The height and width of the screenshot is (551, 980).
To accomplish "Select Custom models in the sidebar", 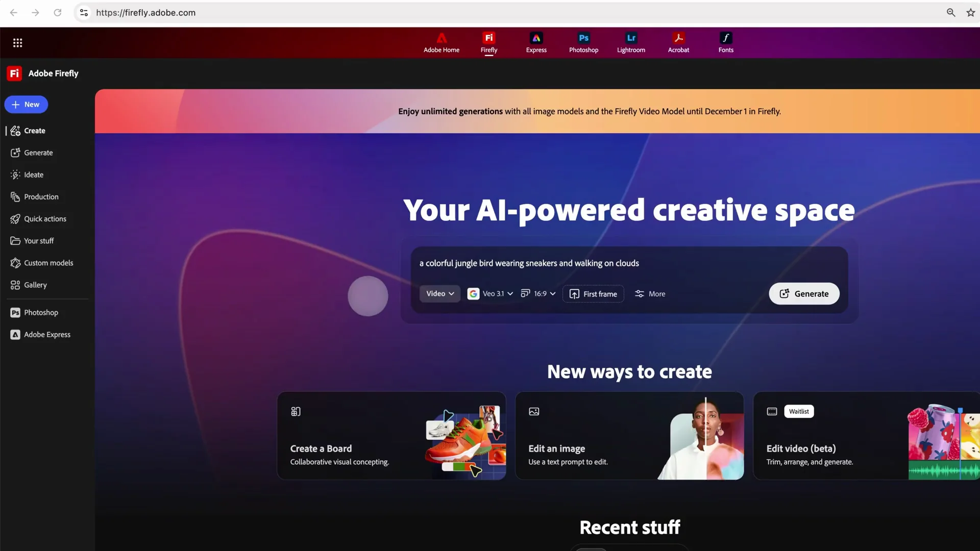I will pos(48,262).
